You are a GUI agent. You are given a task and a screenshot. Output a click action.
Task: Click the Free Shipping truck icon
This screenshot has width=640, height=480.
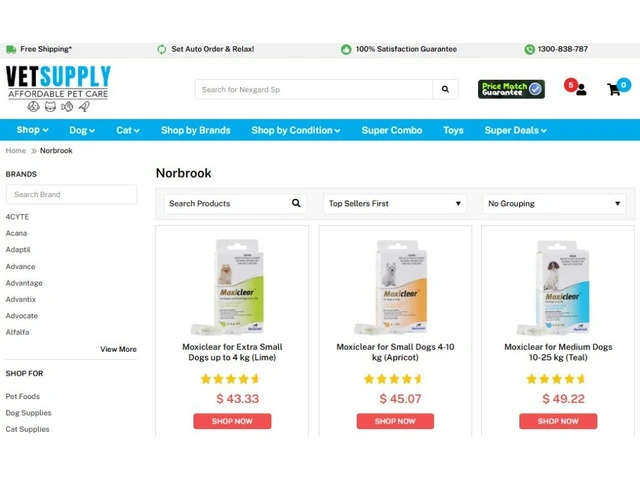[x=11, y=49]
